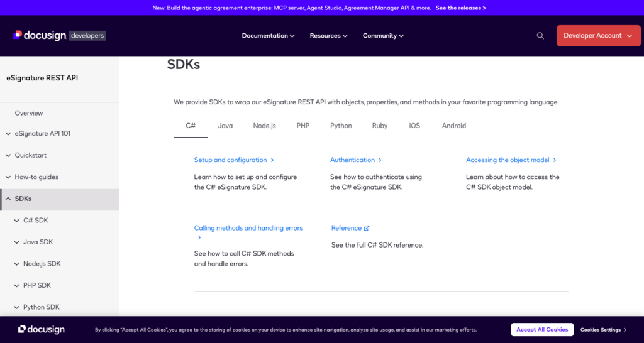Image resolution: width=644 pixels, height=343 pixels.
Task: Select the Java tab
Action: click(225, 126)
